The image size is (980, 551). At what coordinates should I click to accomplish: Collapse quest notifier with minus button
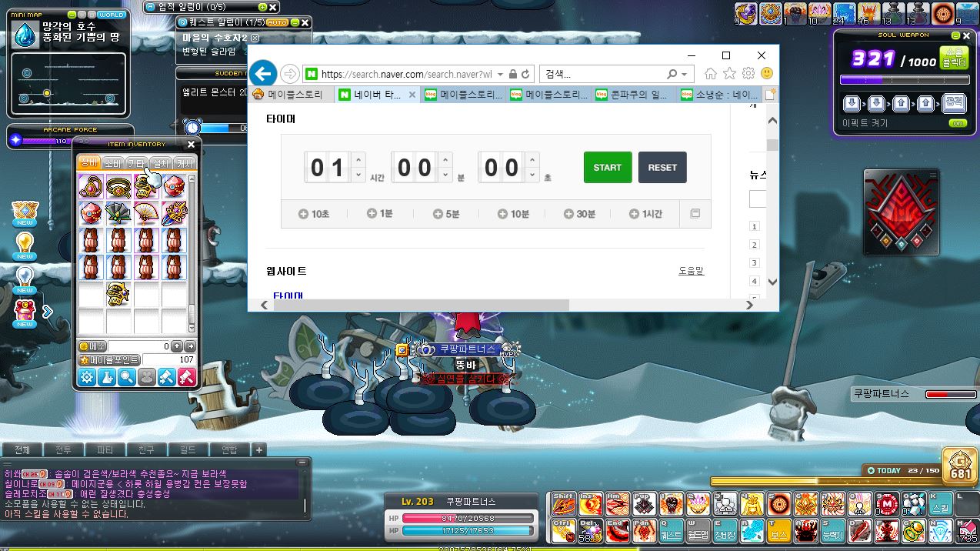pos(294,22)
